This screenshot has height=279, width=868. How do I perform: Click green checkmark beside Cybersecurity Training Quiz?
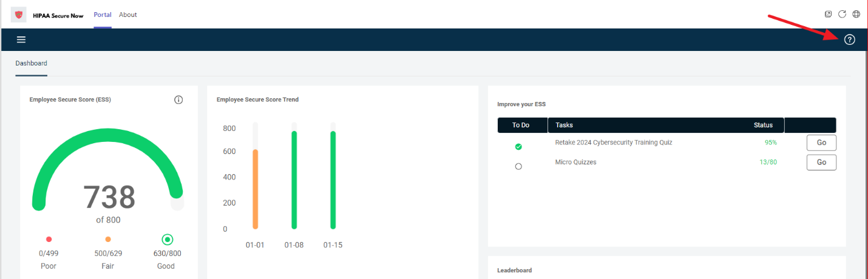click(518, 147)
